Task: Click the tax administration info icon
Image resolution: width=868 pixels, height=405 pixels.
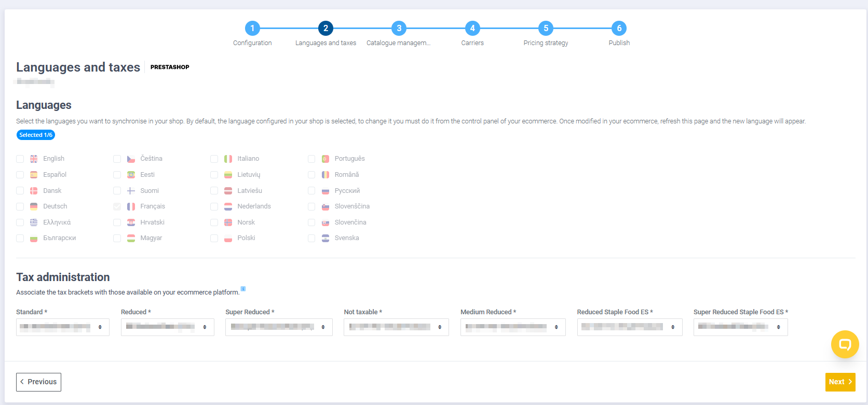Action: click(x=243, y=289)
